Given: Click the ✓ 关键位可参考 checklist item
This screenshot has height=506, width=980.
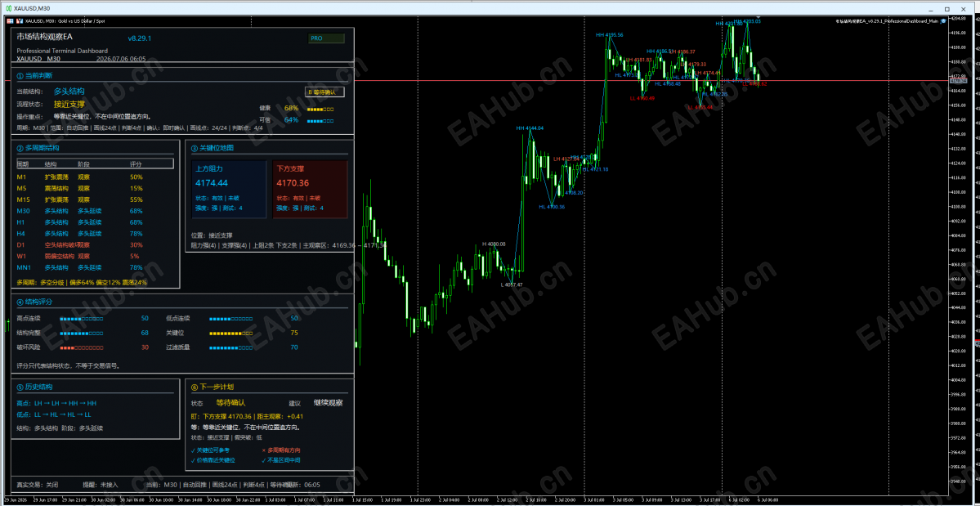Looking at the screenshot, I should point(211,450).
